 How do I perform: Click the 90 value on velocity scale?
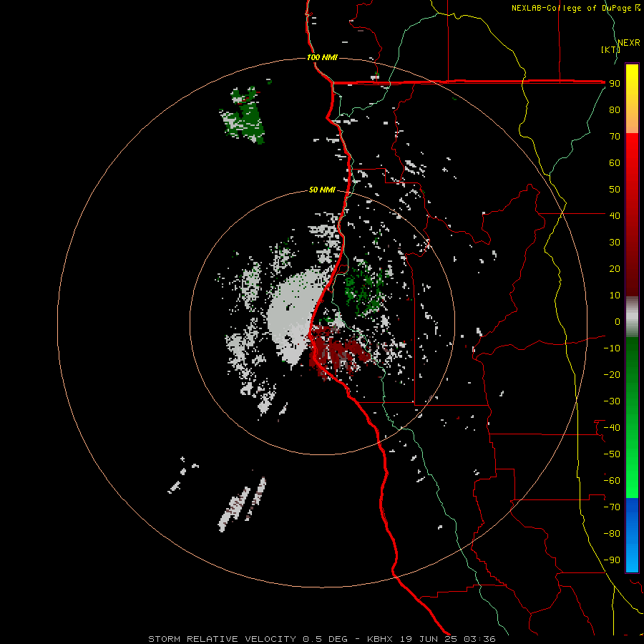tap(615, 84)
